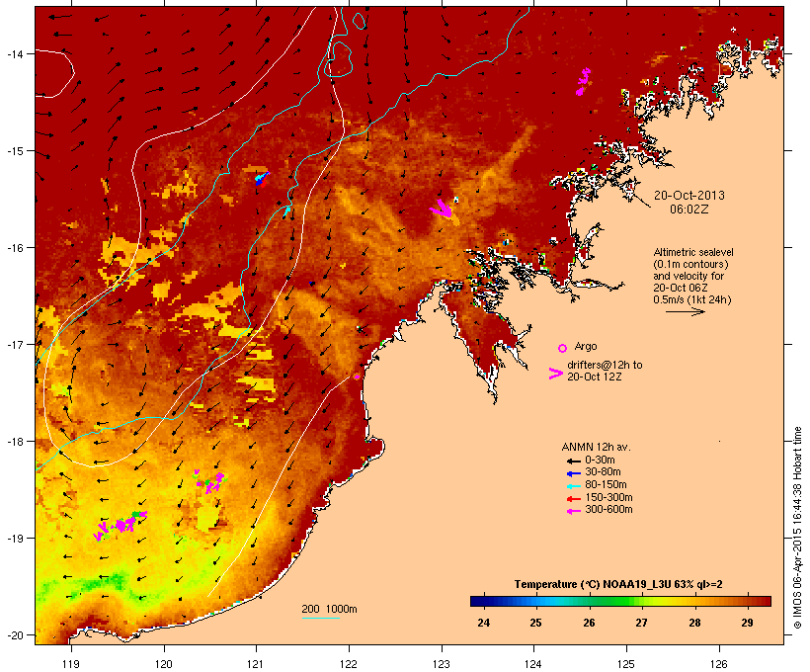Click the temperature color bar
Image resolution: width=810 pixels, height=672 pixels.
[620, 601]
